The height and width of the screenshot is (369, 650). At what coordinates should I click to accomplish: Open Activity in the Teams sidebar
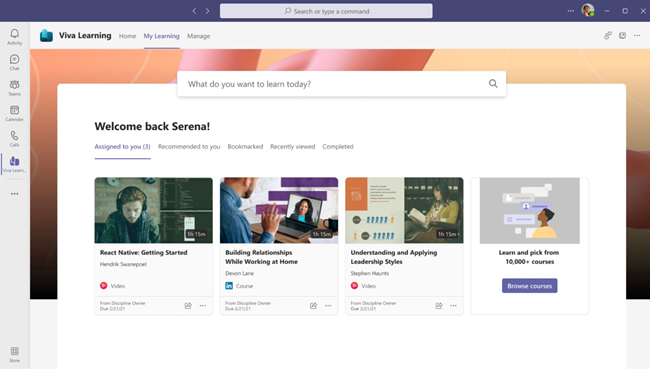pyautogui.click(x=15, y=36)
